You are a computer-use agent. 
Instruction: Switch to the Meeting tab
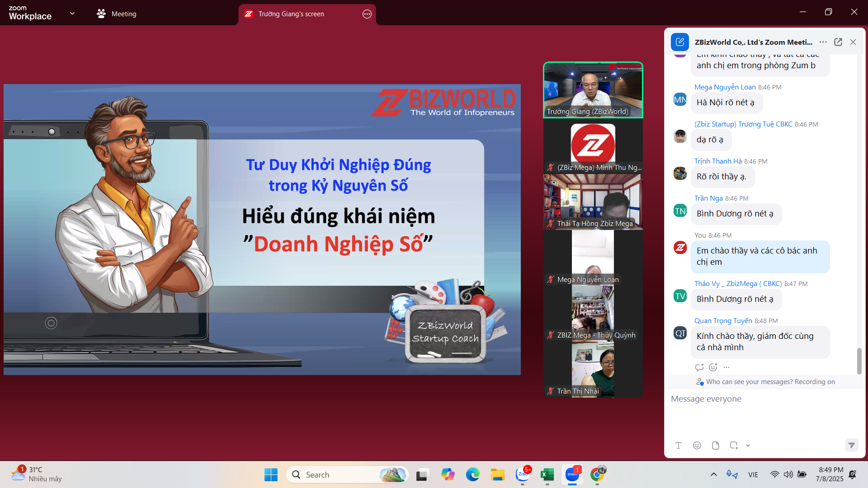pos(117,14)
